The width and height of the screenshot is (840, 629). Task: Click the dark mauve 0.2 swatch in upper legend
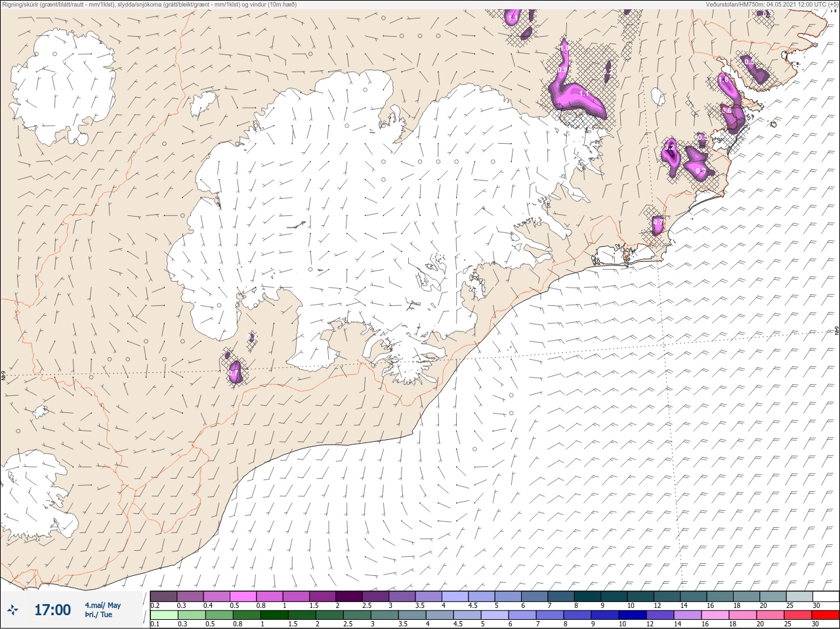tap(163, 596)
